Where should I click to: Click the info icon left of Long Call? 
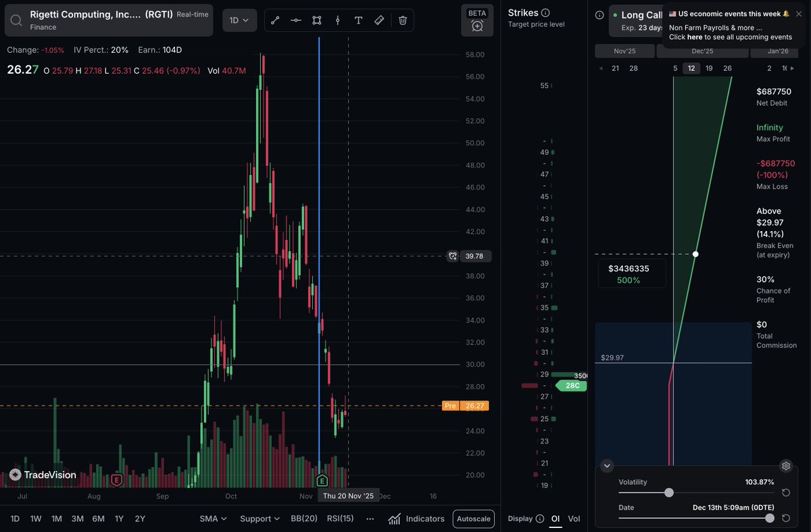coord(599,15)
